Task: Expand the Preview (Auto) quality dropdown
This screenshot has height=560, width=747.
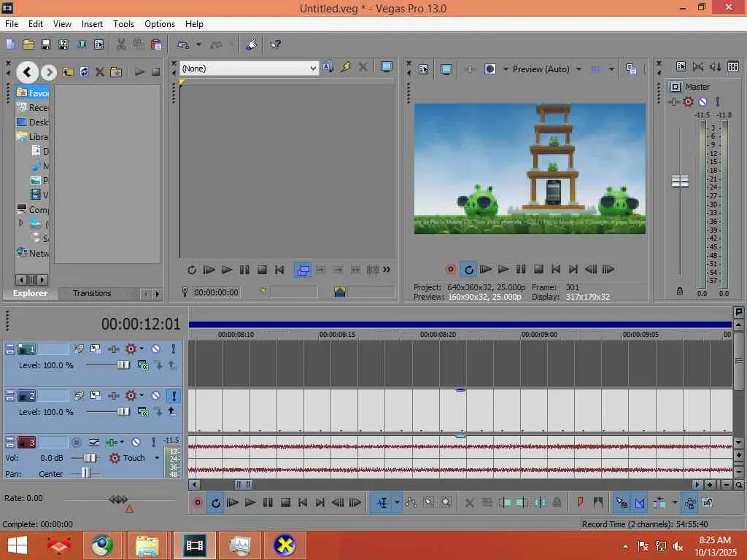Action: [578, 69]
